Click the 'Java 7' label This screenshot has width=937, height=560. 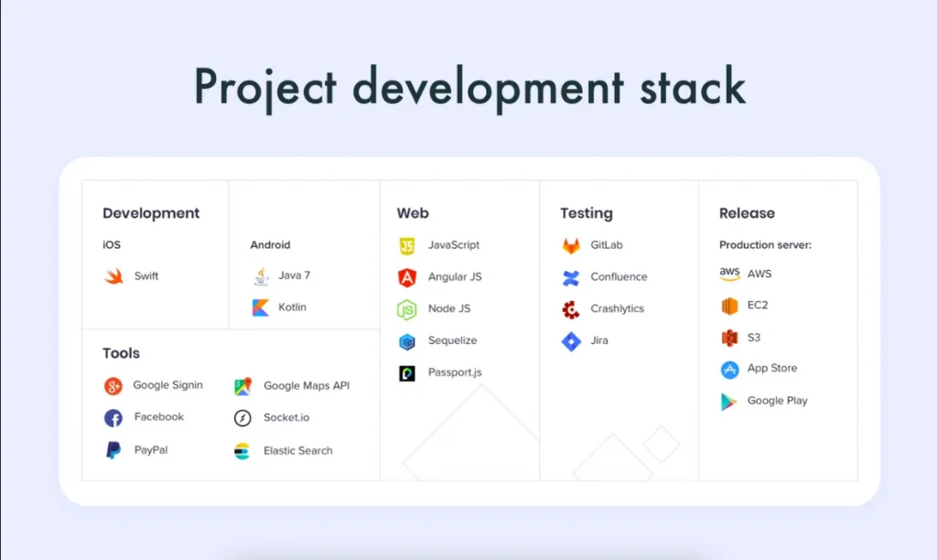[294, 275]
